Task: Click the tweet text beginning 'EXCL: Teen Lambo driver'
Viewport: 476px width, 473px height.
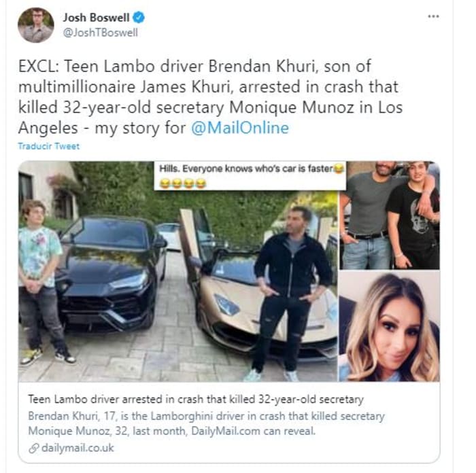Action: coord(210,97)
